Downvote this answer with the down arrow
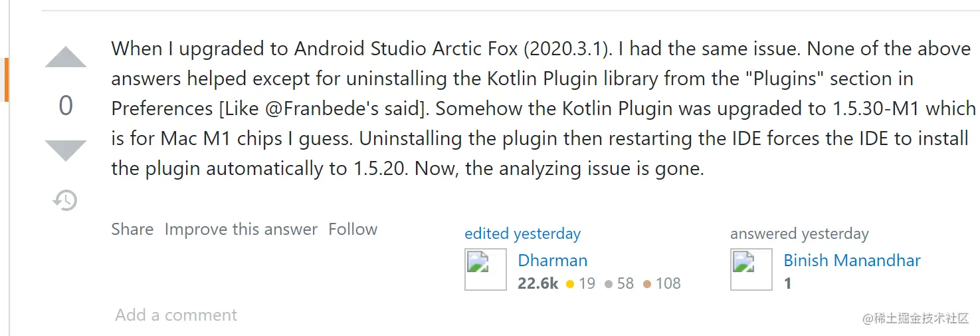 66,151
